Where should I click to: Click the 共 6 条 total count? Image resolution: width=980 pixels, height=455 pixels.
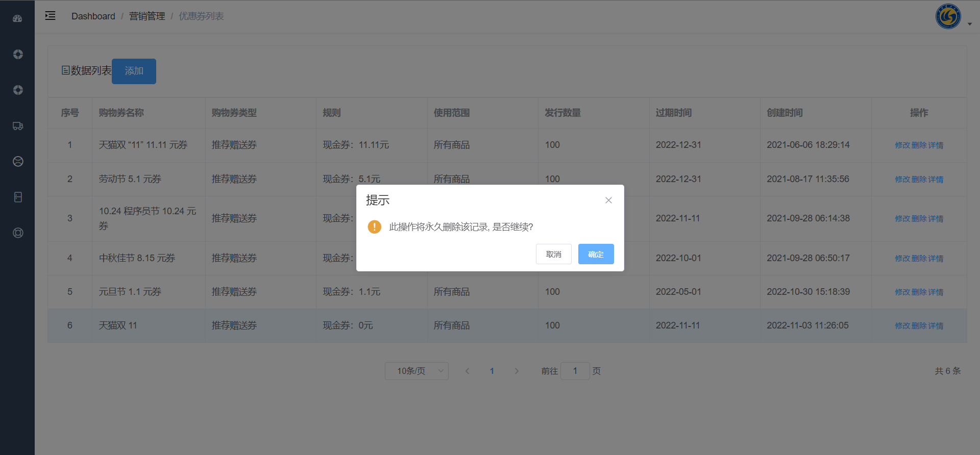[x=948, y=371]
